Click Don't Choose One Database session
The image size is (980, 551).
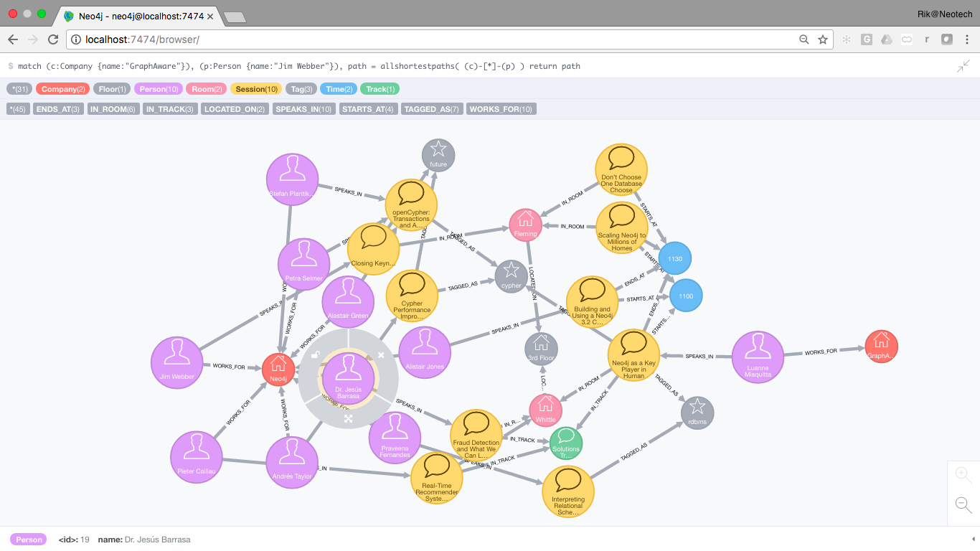point(621,170)
